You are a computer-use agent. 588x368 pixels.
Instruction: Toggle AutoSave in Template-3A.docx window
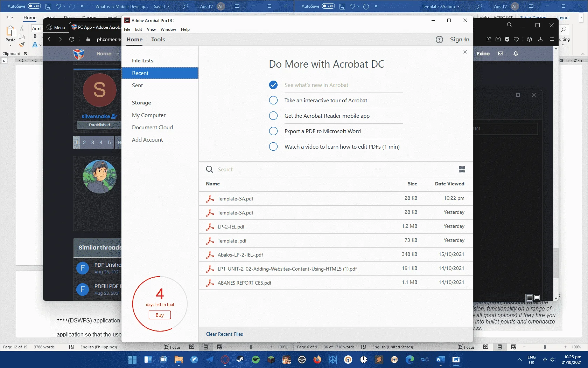[x=328, y=6]
